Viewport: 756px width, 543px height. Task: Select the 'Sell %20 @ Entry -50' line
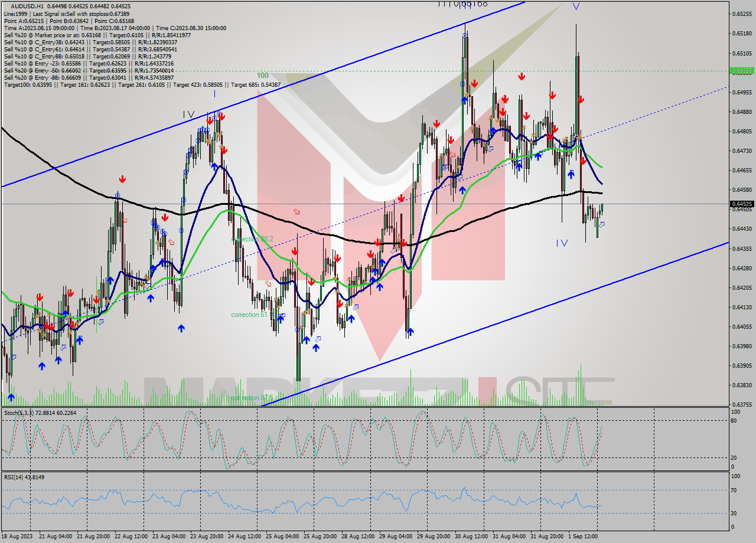tap(89, 70)
